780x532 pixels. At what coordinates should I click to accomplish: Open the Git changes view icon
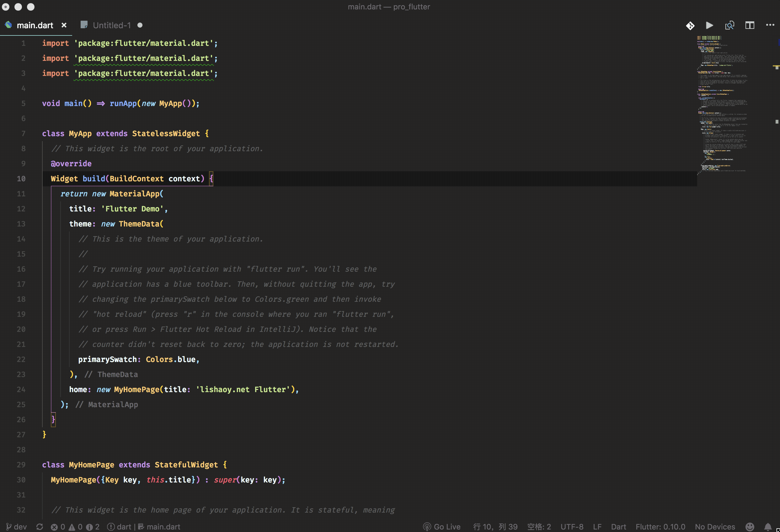point(690,25)
